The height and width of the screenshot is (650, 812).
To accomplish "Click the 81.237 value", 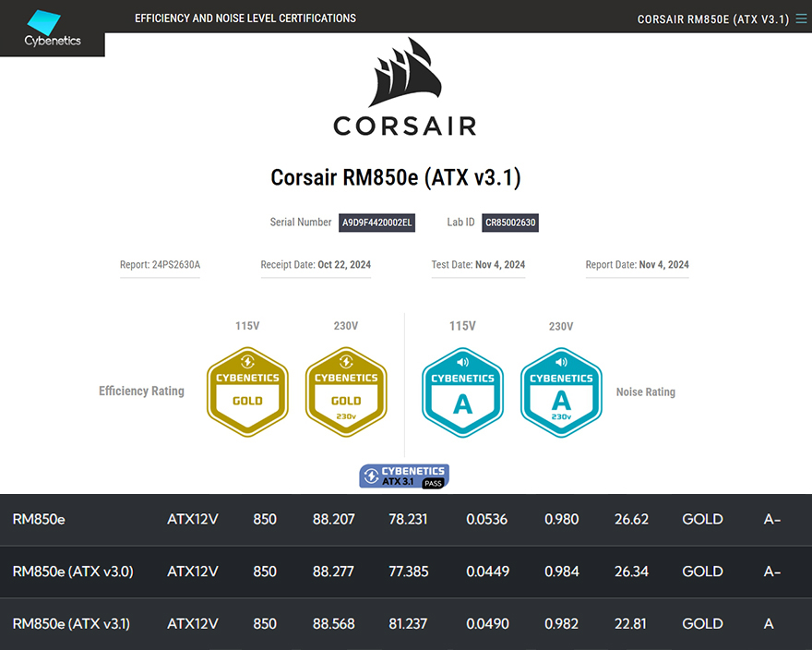I will 408,623.
